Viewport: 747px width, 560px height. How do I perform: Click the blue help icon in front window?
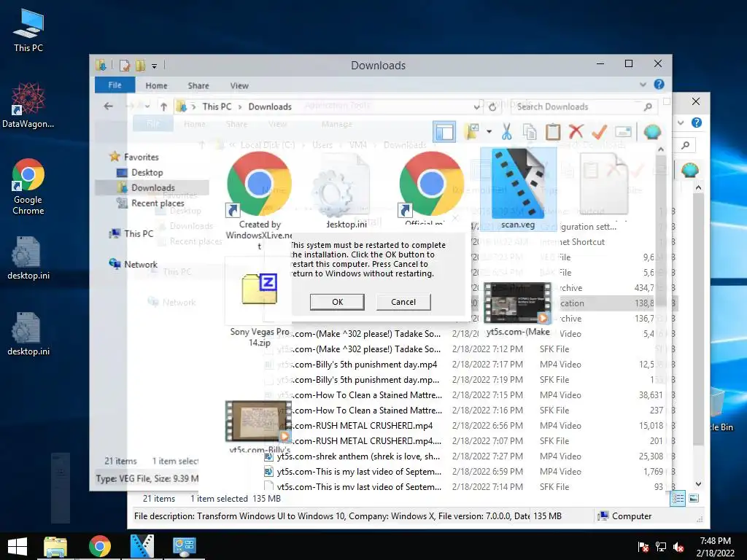[x=659, y=85]
